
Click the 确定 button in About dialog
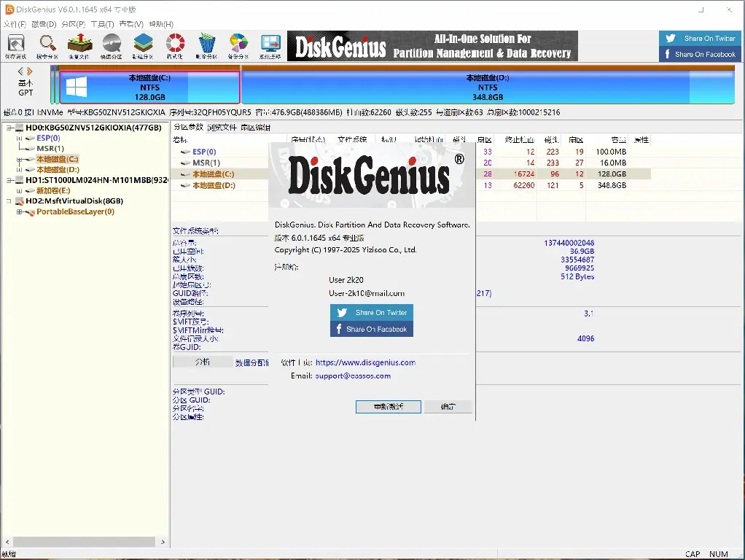tap(448, 407)
